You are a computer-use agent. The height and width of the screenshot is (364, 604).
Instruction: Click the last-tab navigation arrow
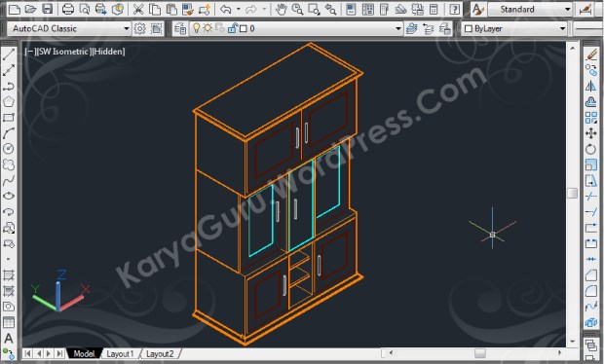pyautogui.click(x=59, y=353)
